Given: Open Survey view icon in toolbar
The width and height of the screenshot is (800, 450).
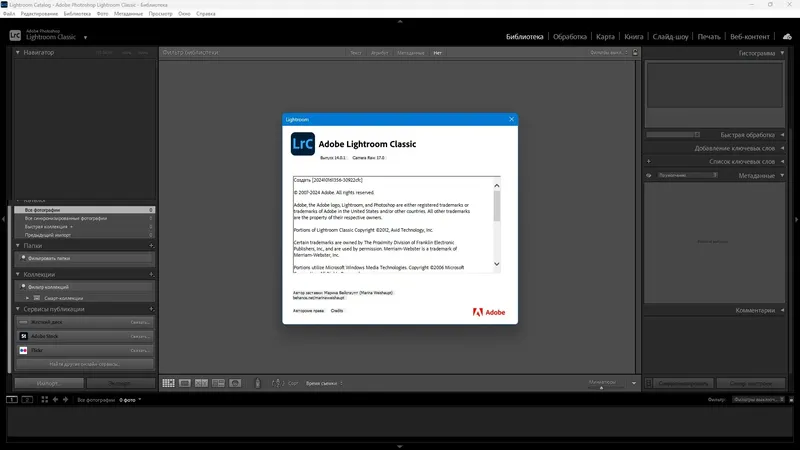Looking at the screenshot, I should pos(218,383).
